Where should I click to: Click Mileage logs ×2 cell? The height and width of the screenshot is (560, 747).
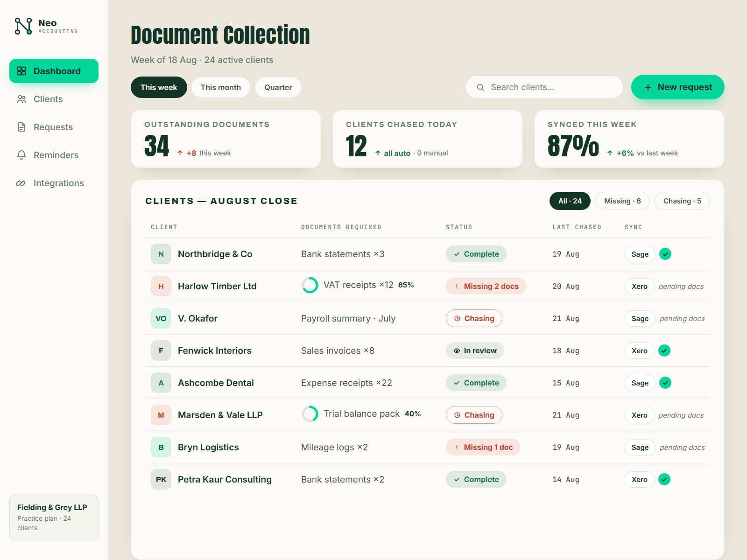pos(334,447)
